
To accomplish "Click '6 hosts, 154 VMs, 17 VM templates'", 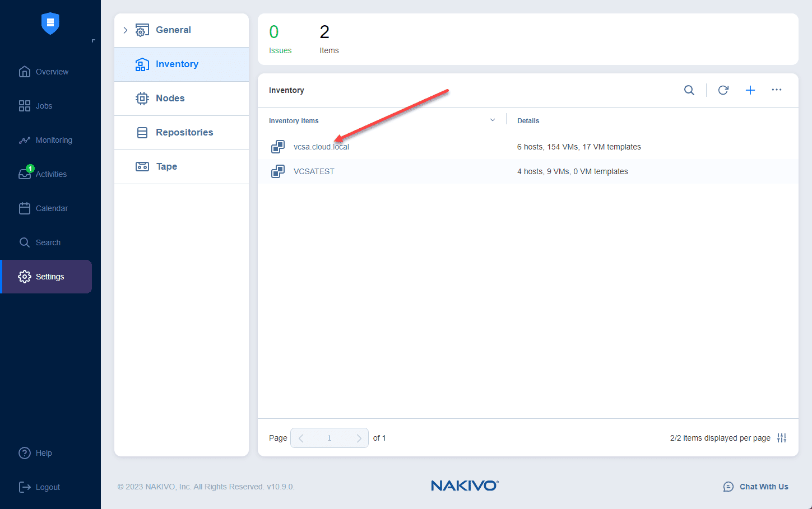I will 579,147.
